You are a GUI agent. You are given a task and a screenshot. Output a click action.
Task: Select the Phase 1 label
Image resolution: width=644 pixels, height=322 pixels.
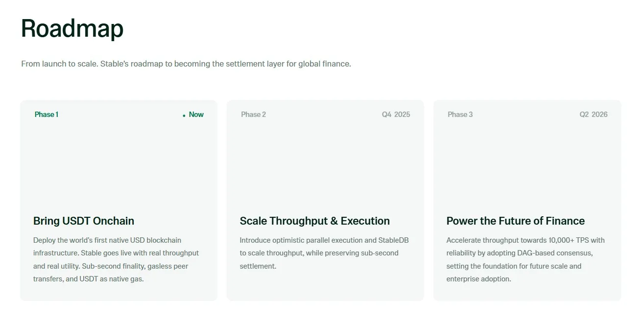(47, 115)
